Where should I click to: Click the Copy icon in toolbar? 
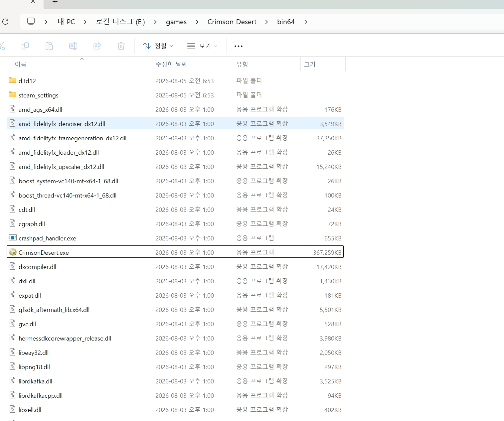(25, 46)
